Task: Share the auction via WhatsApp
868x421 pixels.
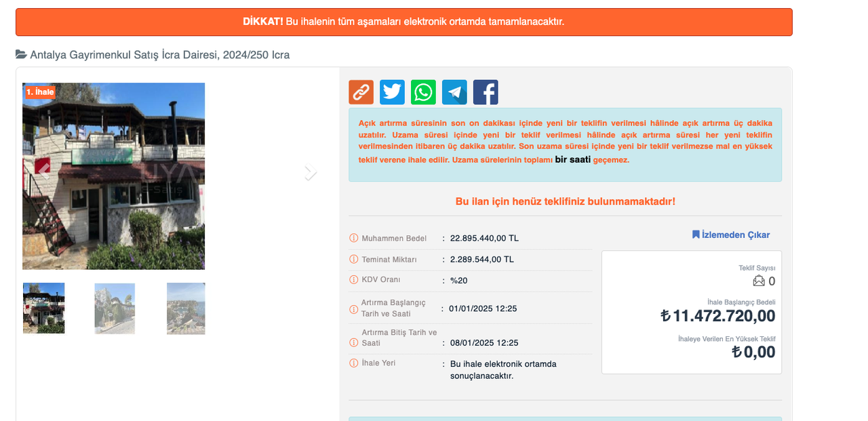Action: pos(423,92)
